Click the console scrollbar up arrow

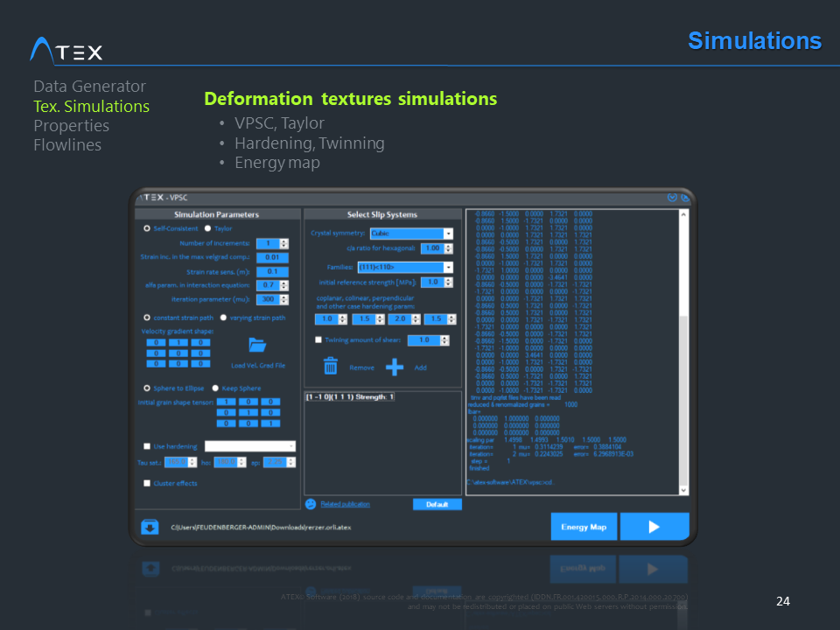[683, 214]
